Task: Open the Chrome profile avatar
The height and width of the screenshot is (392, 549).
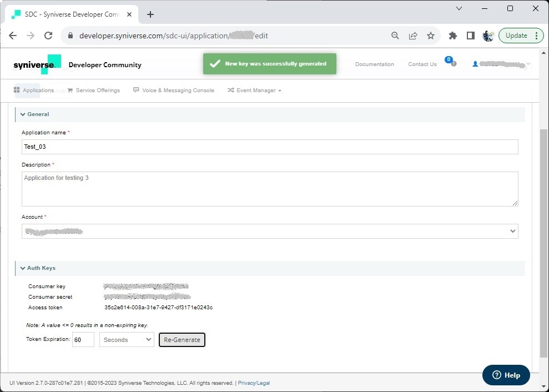Action: [488, 36]
